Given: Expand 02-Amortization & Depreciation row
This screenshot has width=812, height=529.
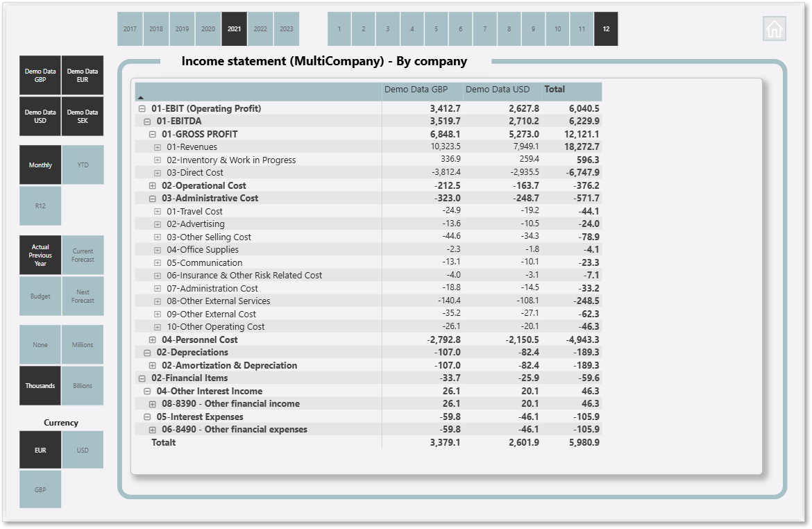Looking at the screenshot, I should (x=152, y=365).
